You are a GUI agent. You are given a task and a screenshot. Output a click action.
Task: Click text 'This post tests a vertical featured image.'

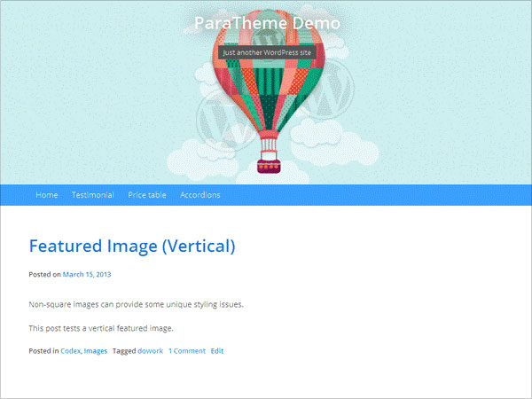click(101, 328)
